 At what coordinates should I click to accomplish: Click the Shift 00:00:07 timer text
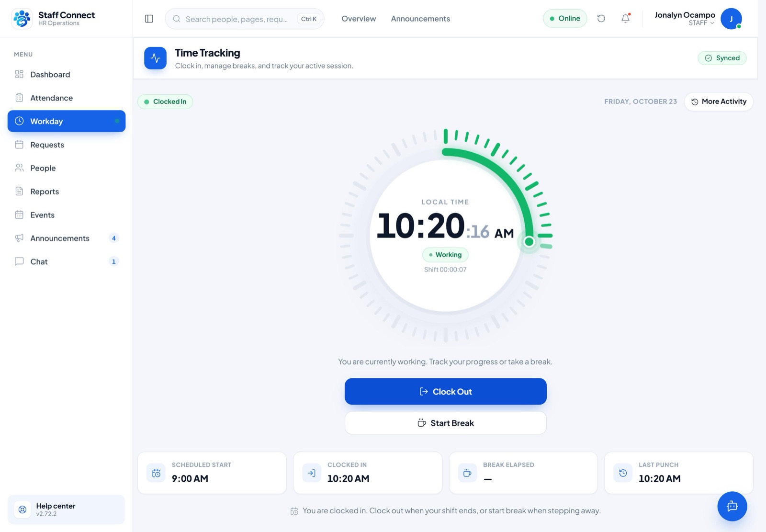tap(445, 270)
